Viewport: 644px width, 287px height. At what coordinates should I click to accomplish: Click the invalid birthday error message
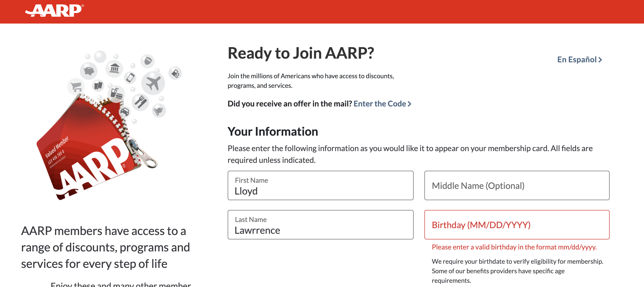click(x=514, y=247)
